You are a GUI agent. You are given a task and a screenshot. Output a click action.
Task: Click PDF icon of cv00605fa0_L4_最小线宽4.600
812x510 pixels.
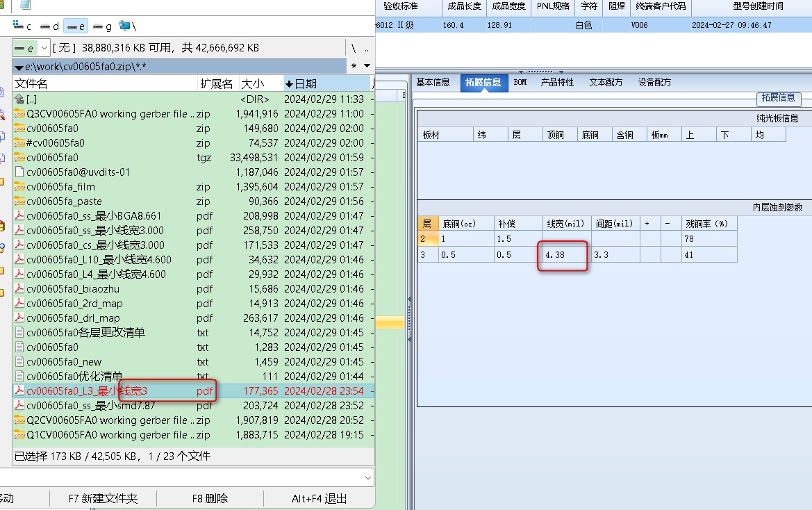click(x=19, y=274)
